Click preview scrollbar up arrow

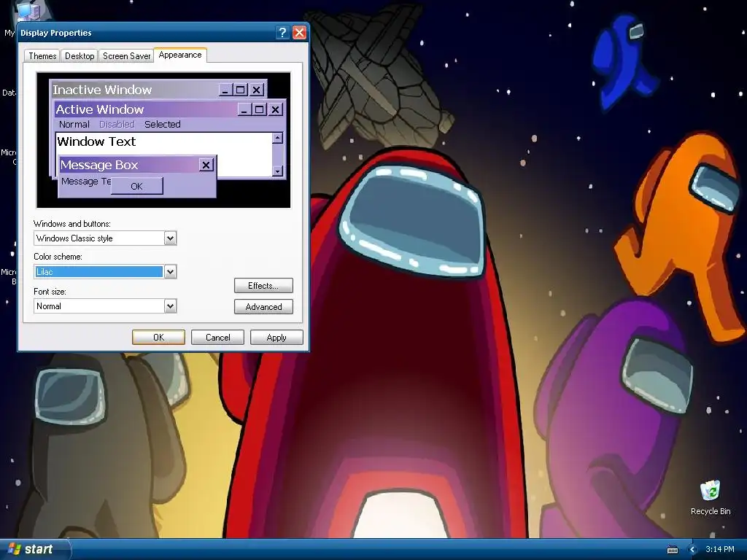278,138
